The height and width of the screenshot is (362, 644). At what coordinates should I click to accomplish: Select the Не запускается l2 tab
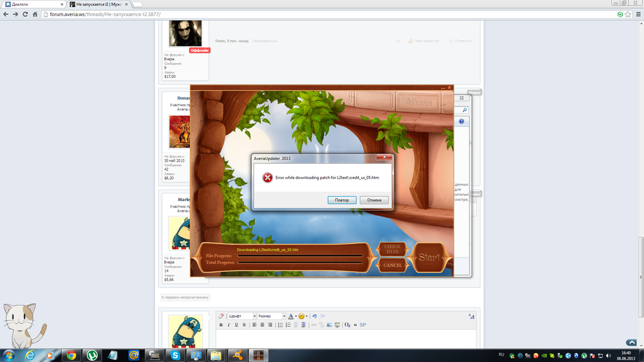99,4
